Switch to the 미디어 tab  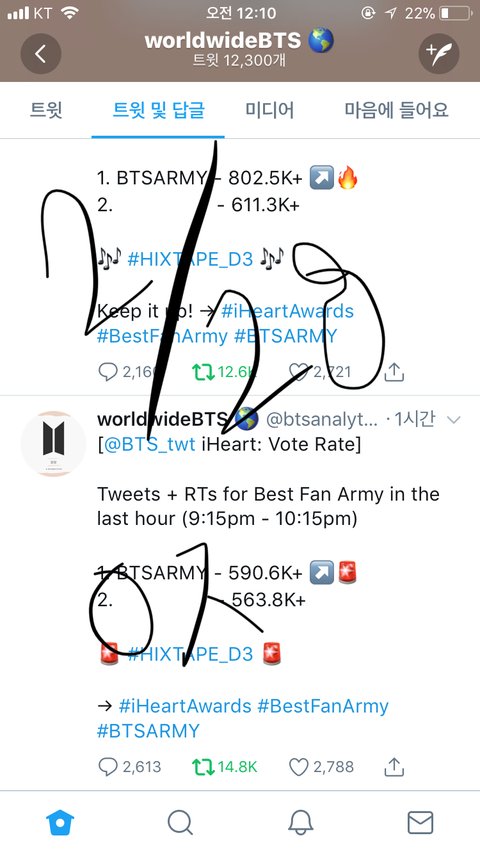point(269,110)
